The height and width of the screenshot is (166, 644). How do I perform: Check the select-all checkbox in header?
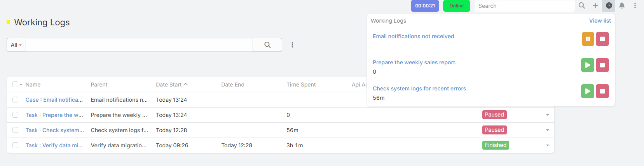coord(15,85)
